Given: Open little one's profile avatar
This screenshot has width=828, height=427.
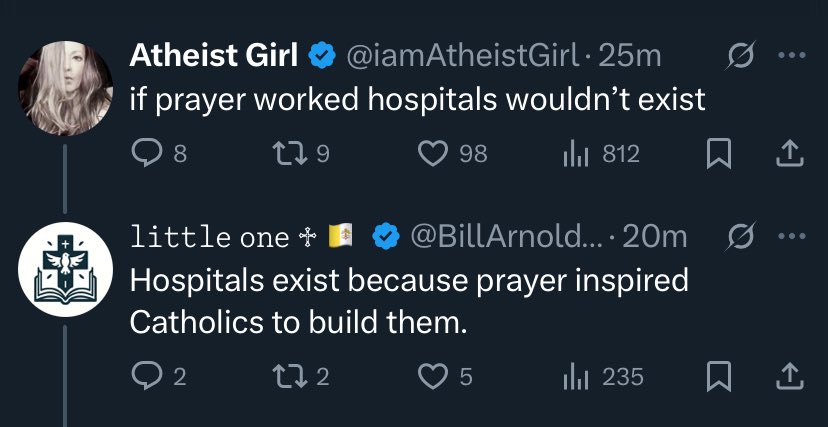Looking at the screenshot, I should click(x=66, y=268).
